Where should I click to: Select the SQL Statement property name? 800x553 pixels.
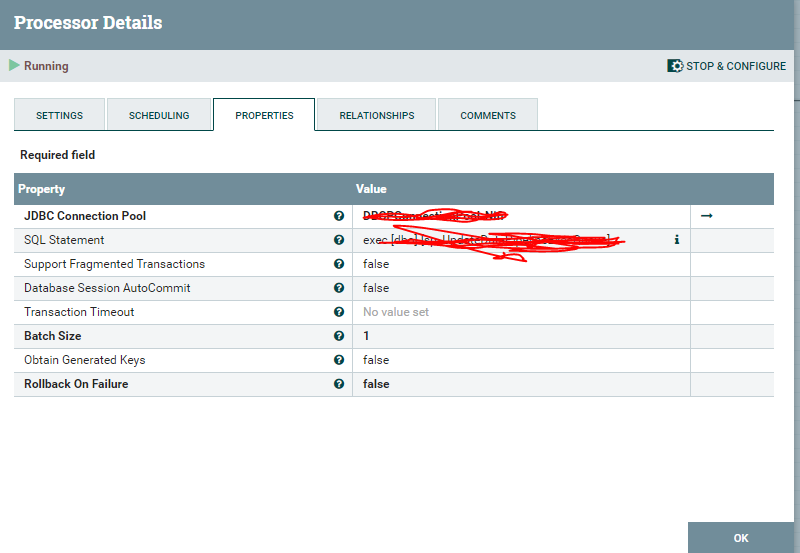(64, 240)
